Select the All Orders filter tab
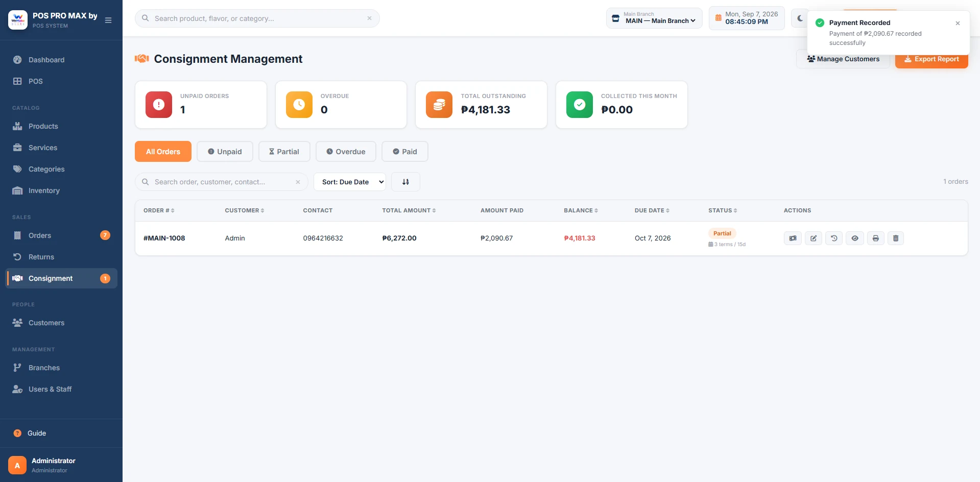 click(x=163, y=152)
